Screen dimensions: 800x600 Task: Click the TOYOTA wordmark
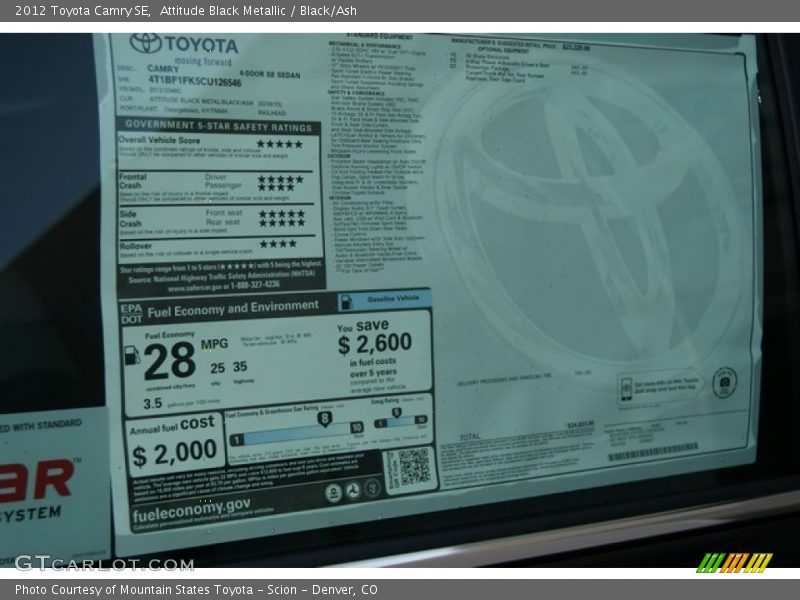click(x=201, y=44)
